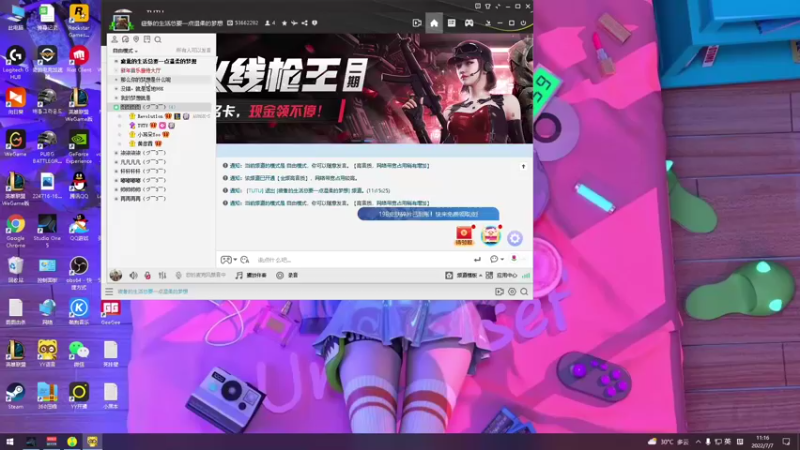Click the send enter arrow icon
800x450 pixels.
477,260
